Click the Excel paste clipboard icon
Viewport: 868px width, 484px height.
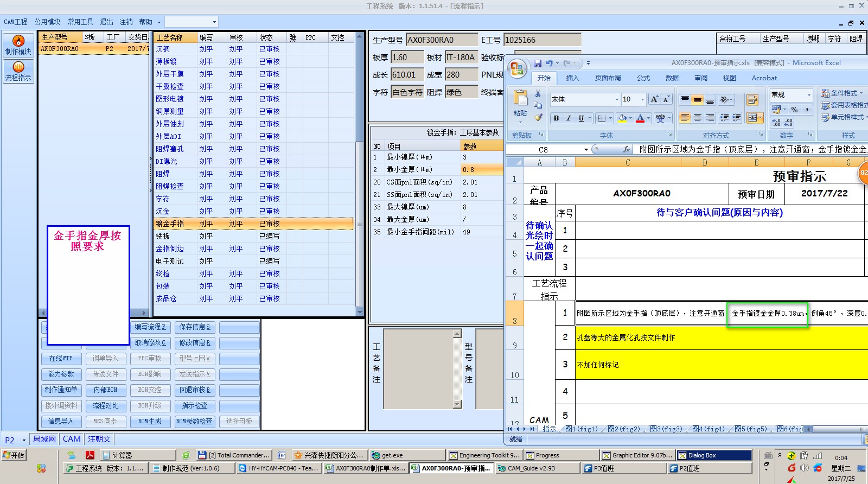click(520, 98)
